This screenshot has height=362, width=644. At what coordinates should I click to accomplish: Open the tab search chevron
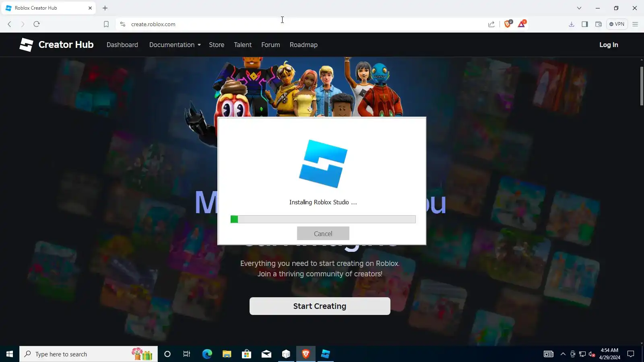pyautogui.click(x=579, y=8)
